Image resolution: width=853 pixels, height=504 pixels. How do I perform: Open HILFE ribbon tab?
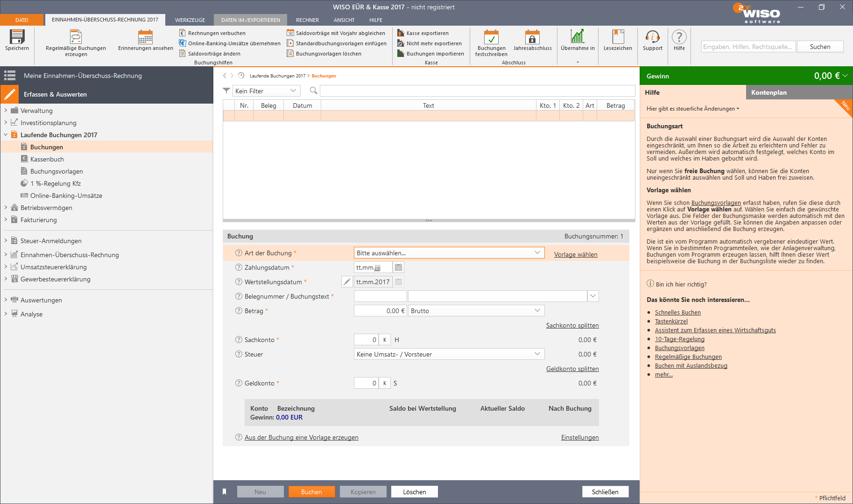click(x=376, y=20)
